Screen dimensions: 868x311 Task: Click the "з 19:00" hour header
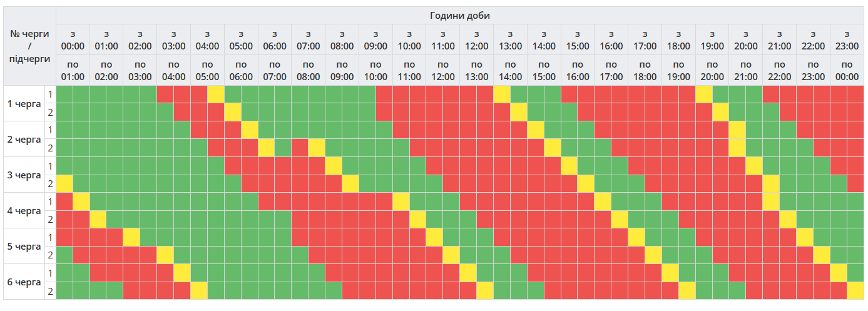pos(712,39)
